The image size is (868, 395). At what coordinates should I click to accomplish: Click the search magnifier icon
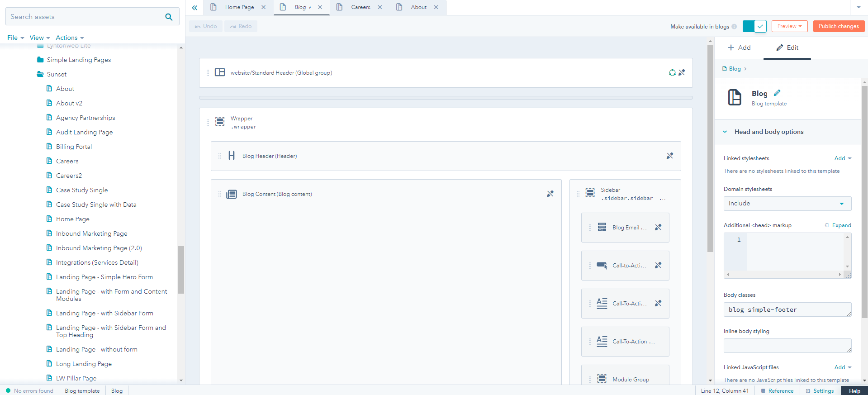(x=169, y=17)
